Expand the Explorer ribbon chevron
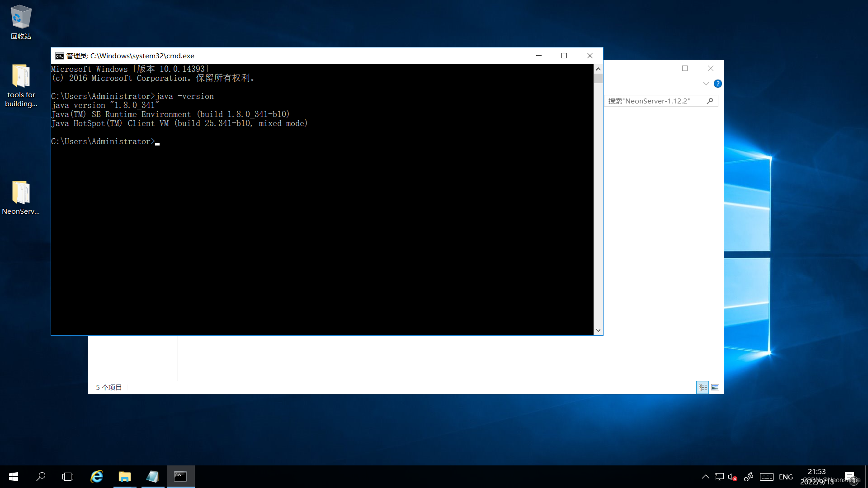Viewport: 868px width, 488px height. tap(706, 84)
